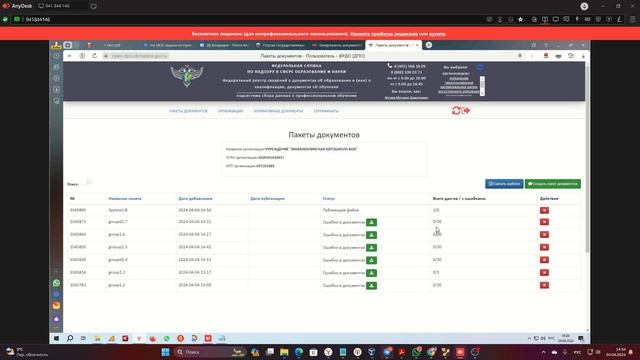Download error report for package group1.4
Viewport: 640px width, 360px height.
[x=371, y=260]
